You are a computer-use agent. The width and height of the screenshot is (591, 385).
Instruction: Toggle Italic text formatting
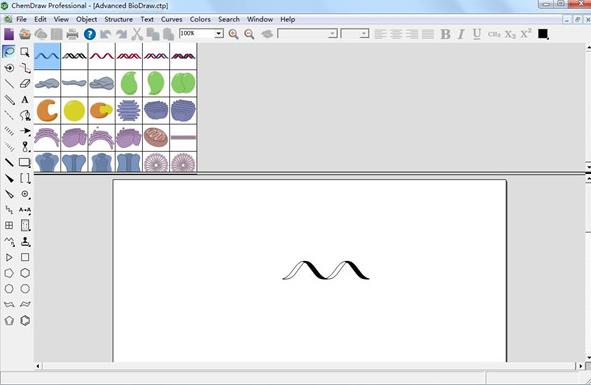(461, 34)
